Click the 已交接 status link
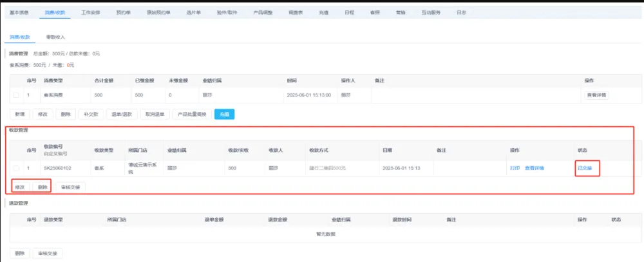Image resolution: width=644 pixels, height=262 pixels. coord(585,168)
